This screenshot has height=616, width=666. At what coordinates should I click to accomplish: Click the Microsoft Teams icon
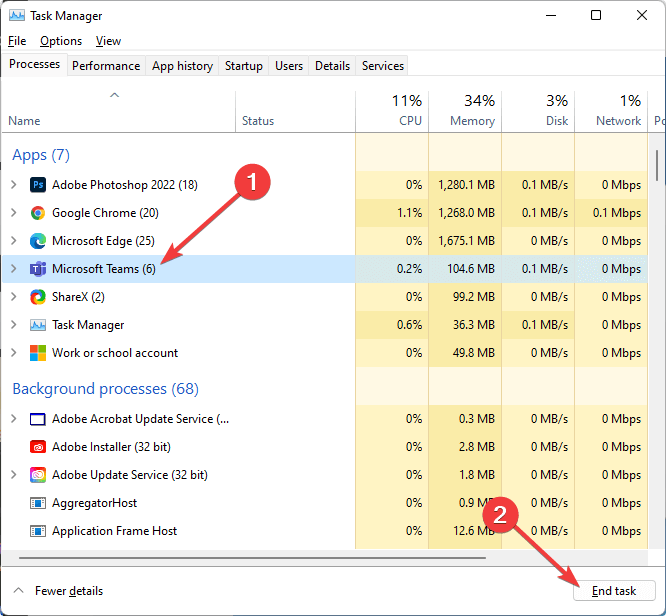coord(38,269)
